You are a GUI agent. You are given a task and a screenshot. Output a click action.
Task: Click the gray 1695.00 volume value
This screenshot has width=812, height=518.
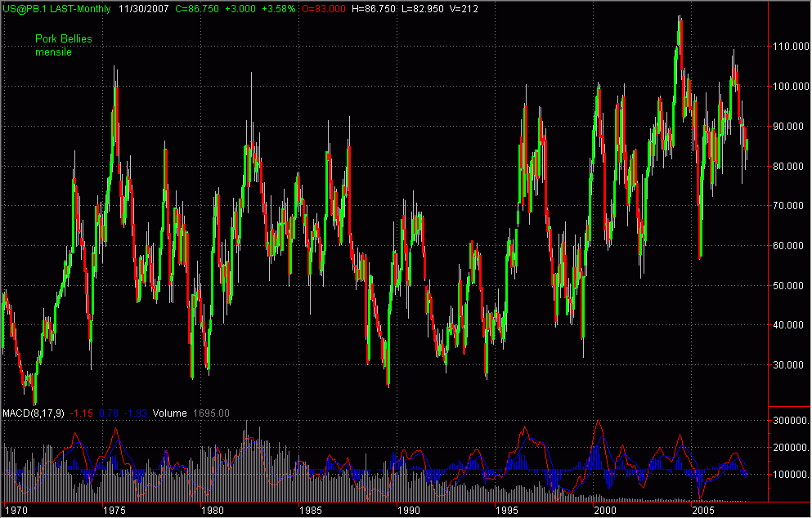(x=210, y=413)
